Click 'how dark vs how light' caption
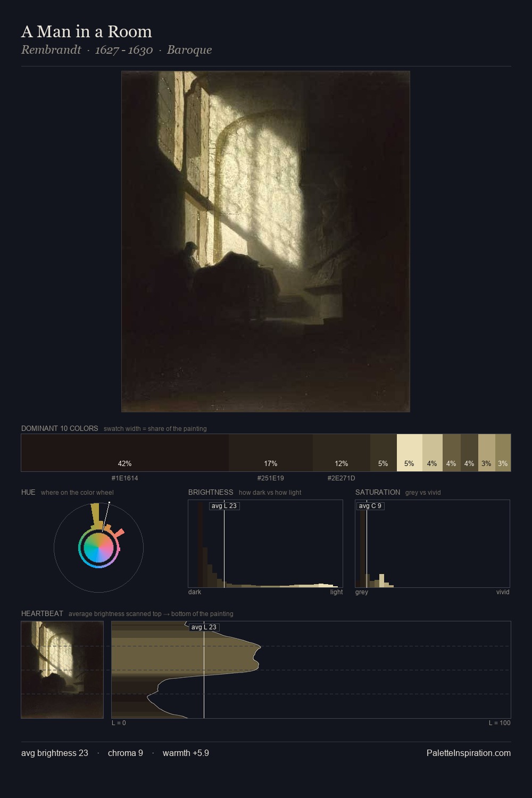Screen dimensions: 532x798 [x=270, y=493]
